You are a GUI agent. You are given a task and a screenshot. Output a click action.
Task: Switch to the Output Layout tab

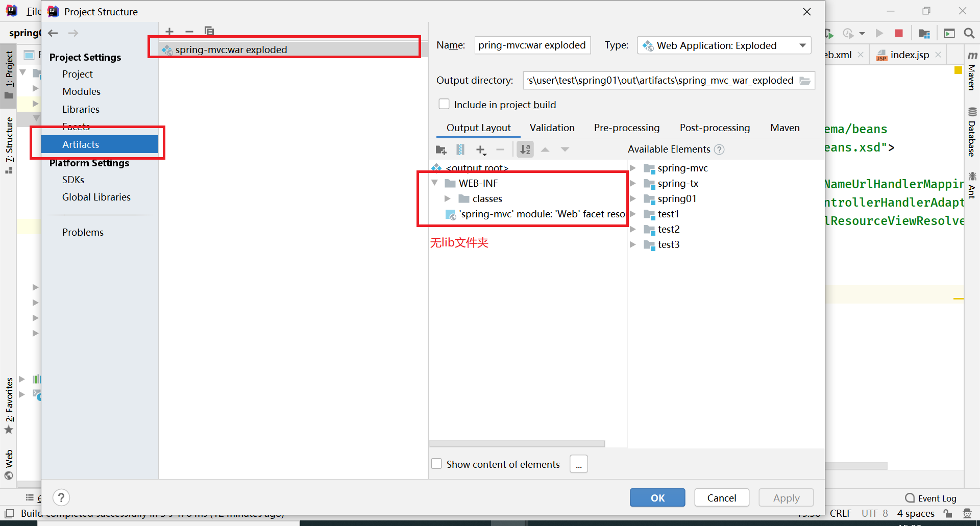pyautogui.click(x=478, y=128)
